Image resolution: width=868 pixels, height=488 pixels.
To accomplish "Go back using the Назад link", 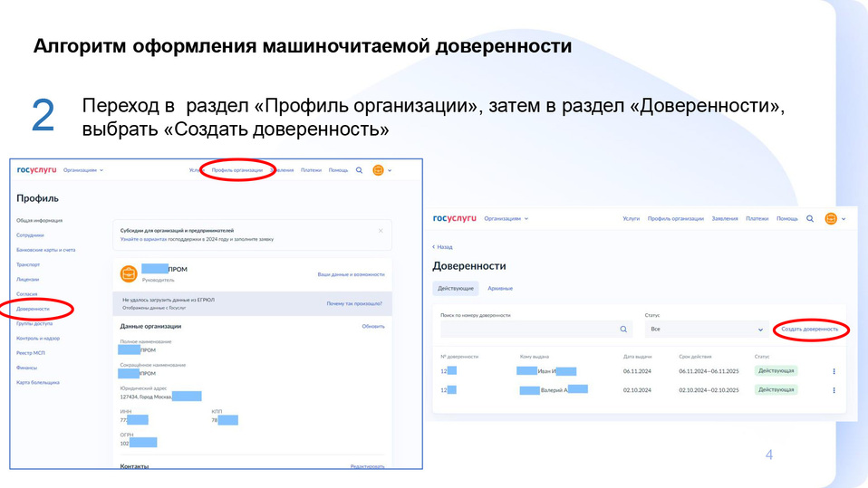I will tap(442, 246).
